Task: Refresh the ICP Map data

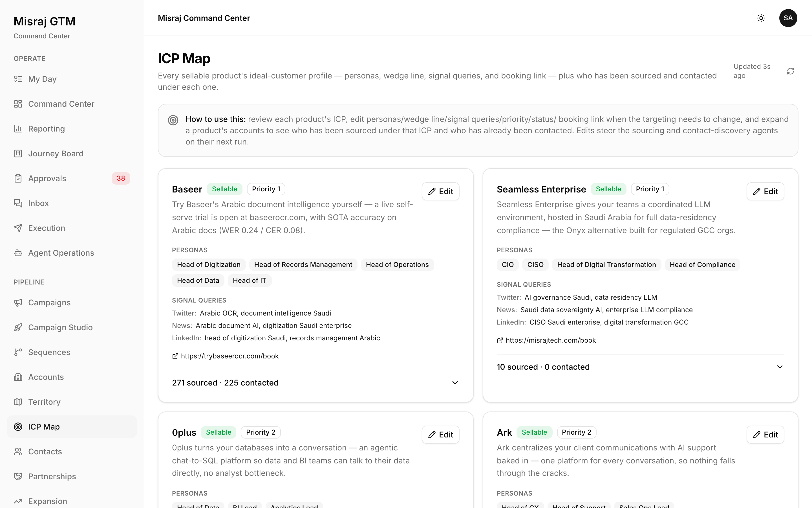Action: [x=791, y=71]
